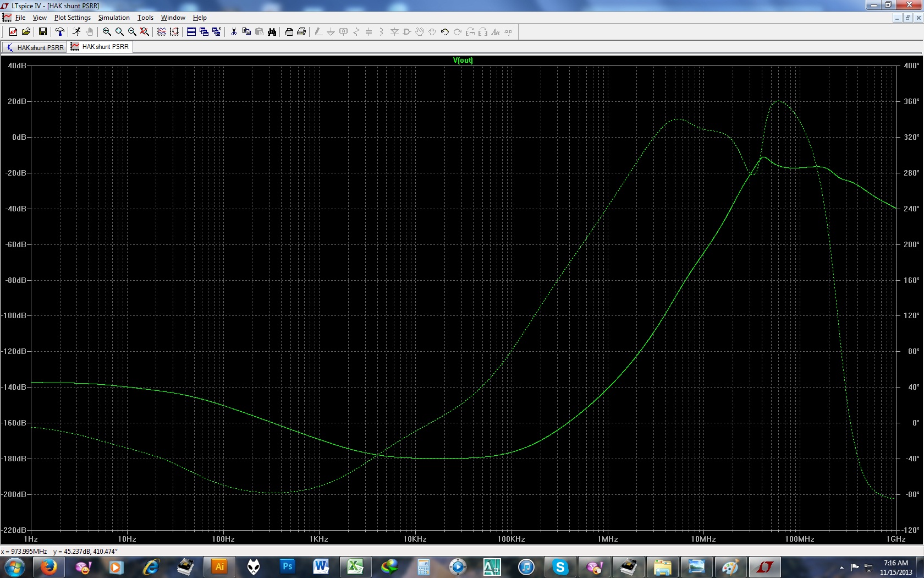Click the Find binoculars icon
The height and width of the screenshot is (578, 924).
click(x=272, y=32)
